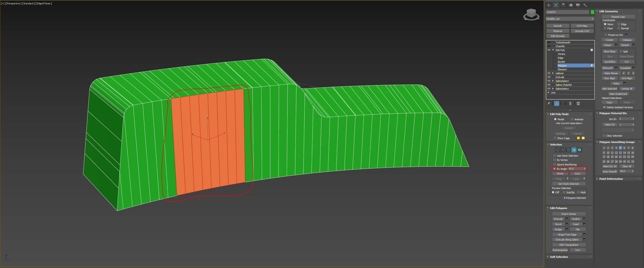The width and height of the screenshot is (644, 268).
Task: Enable Ignore Backfacing checkbox
Action: (554, 165)
